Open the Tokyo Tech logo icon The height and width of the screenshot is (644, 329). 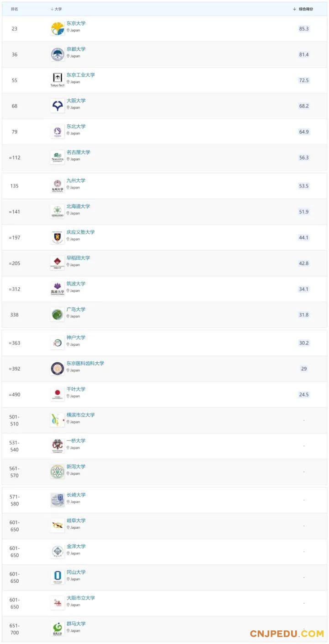(58, 80)
